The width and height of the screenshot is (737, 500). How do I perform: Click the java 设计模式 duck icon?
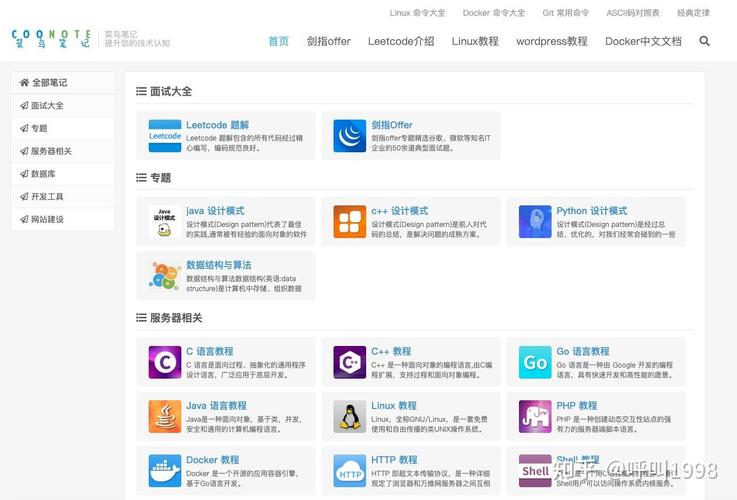pos(164,222)
